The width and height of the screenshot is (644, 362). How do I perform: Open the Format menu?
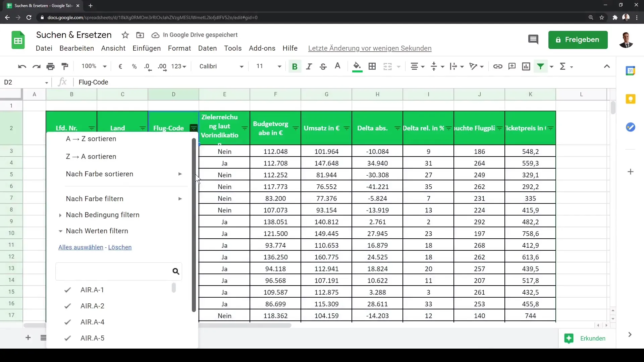point(179,48)
